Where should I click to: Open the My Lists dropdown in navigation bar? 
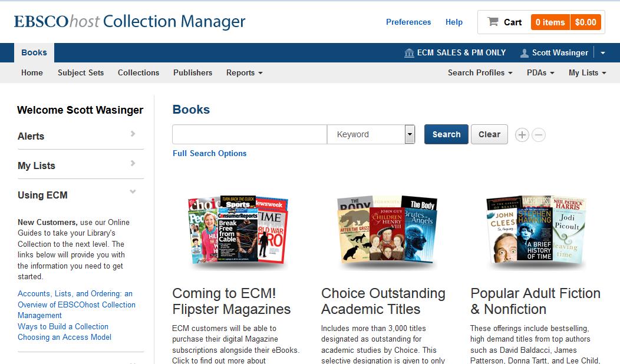(587, 72)
